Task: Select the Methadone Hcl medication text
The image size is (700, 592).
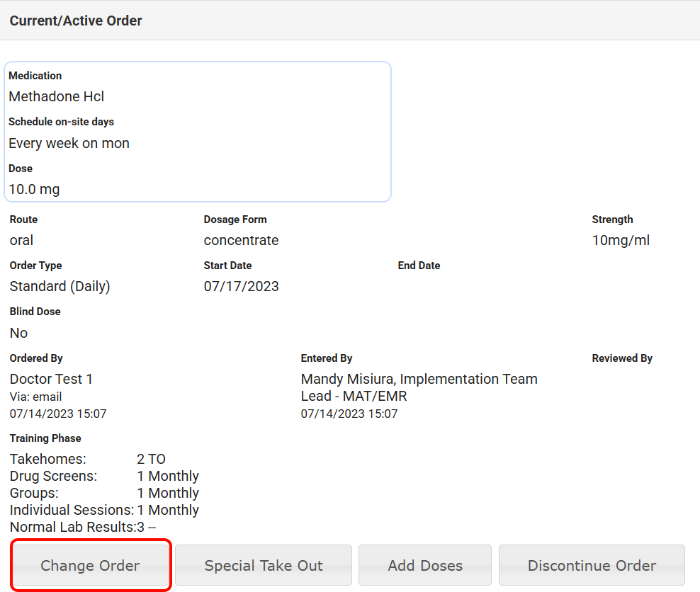Action: [x=57, y=96]
